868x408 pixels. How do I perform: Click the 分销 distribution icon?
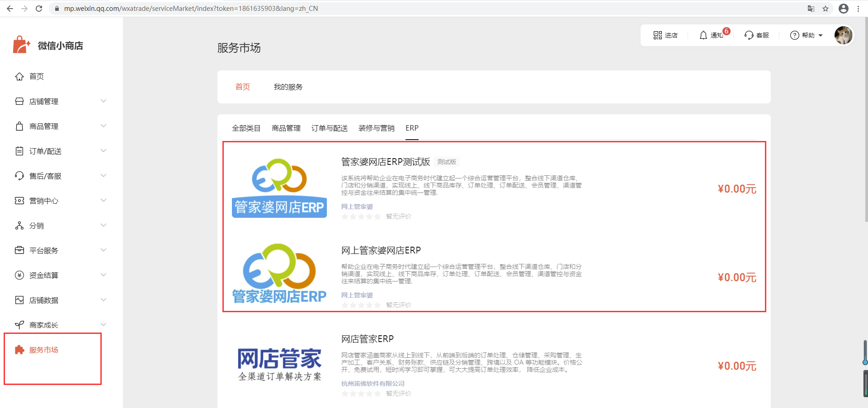click(x=19, y=225)
